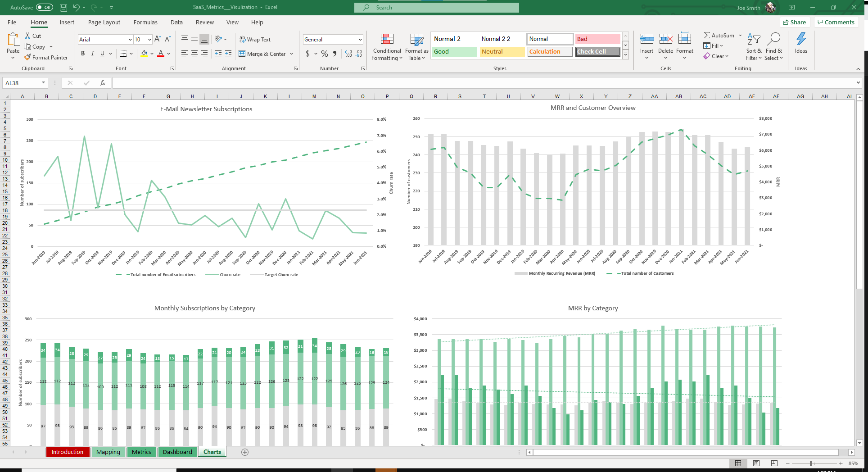Click the Merge & Center icon
868x472 pixels.
pyautogui.click(x=242, y=54)
